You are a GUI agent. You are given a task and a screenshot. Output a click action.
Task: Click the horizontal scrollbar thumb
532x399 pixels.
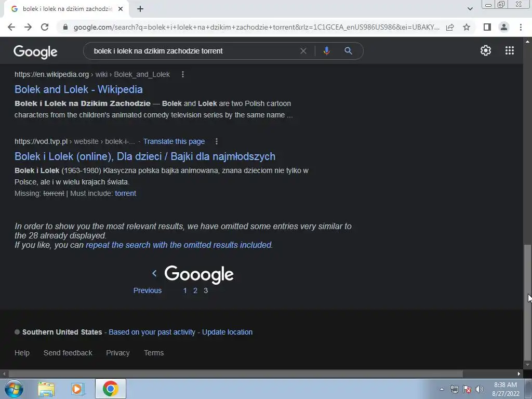(x=236, y=374)
